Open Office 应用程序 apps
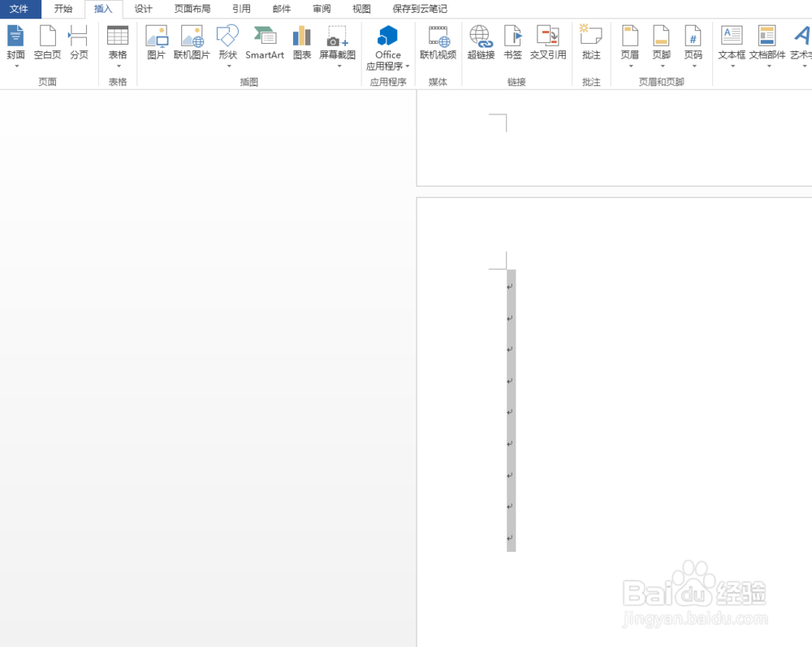Viewport: 812px width, 647px height. (388, 48)
